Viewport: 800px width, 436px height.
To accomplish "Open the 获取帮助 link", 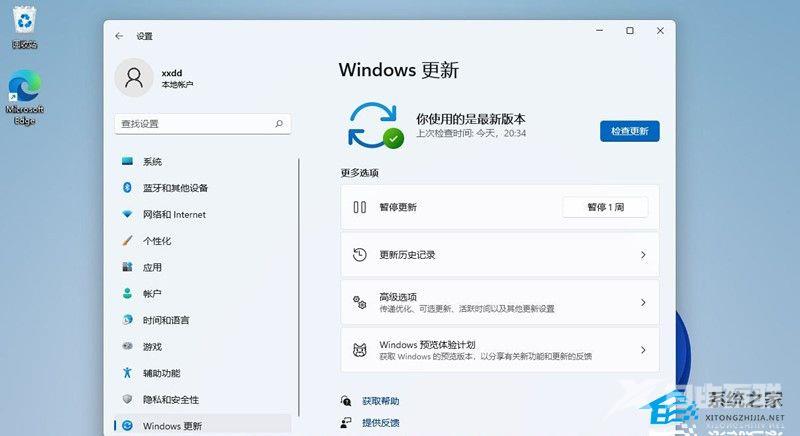I will (x=381, y=401).
